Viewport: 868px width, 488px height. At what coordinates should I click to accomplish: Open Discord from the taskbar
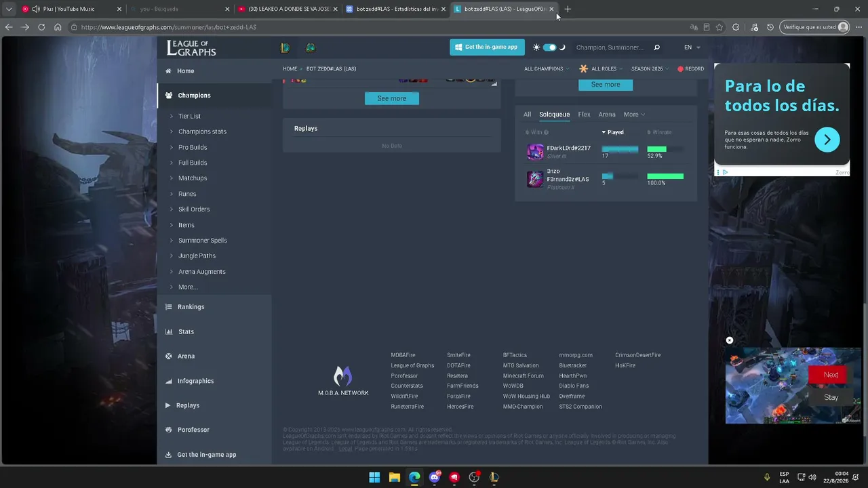click(435, 477)
